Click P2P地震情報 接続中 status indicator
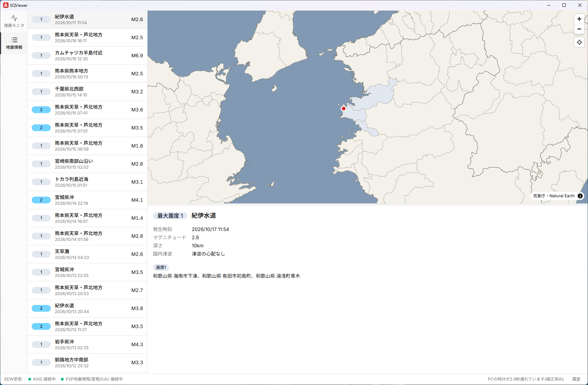 click(x=92, y=379)
